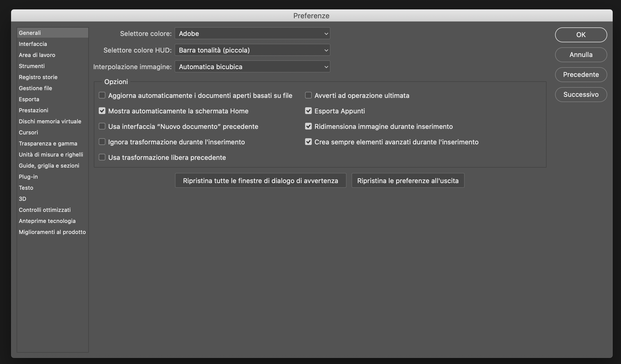621x364 pixels.
Task: Open the Selettore colore dropdown
Action: click(252, 33)
